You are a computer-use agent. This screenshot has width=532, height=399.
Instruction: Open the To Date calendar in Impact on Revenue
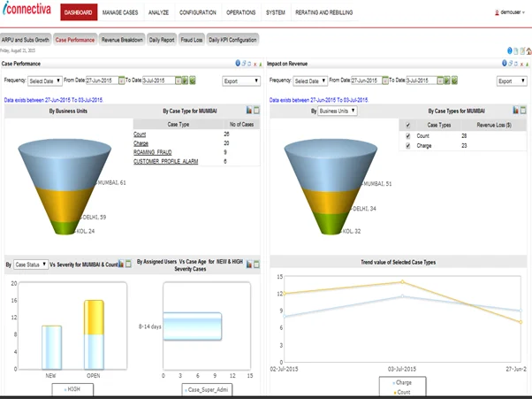(x=440, y=81)
